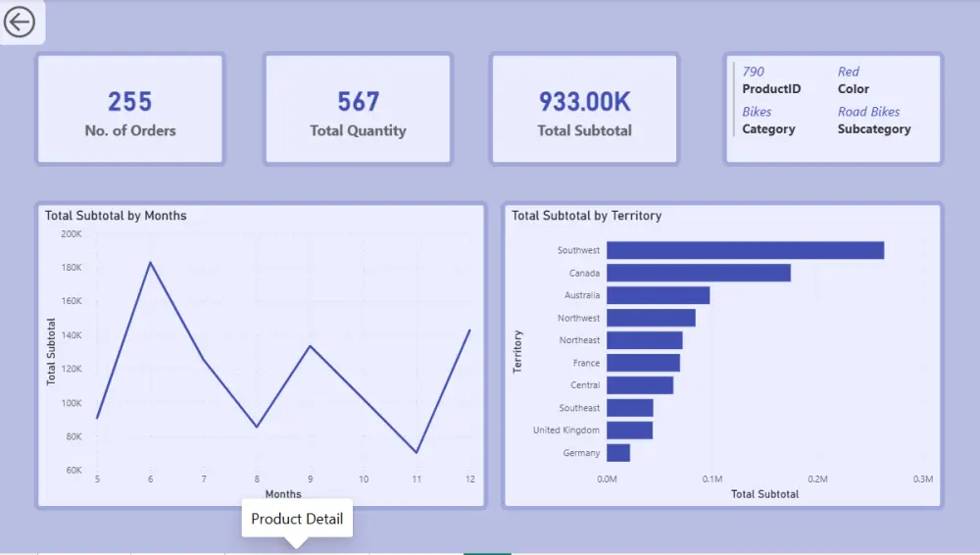Viewport: 980px width, 555px height.
Task: Click the 'Total Subtotal by Months' title
Action: pyautogui.click(x=116, y=216)
